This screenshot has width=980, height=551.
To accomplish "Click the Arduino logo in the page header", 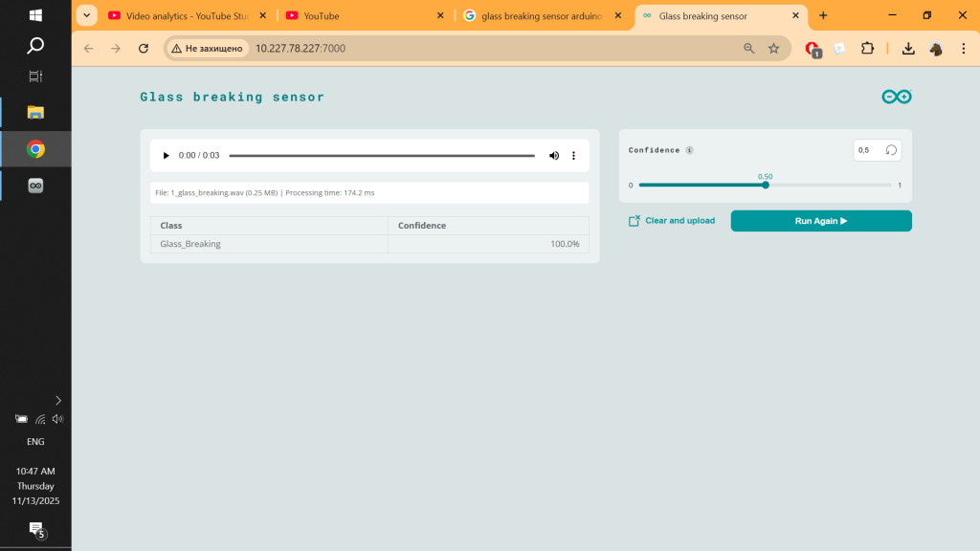I will click(x=897, y=97).
